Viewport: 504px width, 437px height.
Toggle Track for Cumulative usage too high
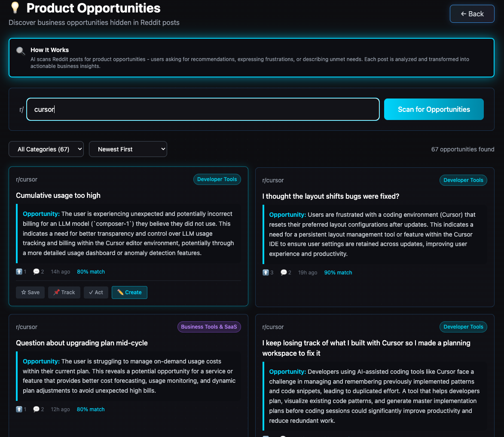[x=64, y=292]
